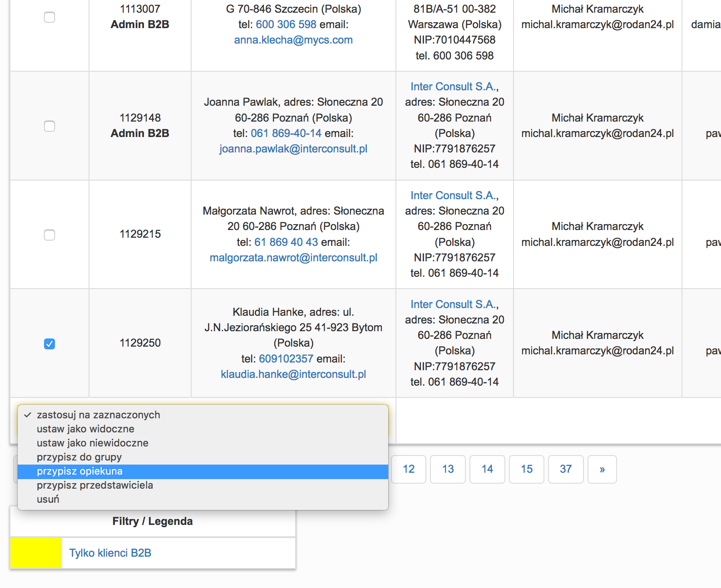This screenshot has width=721, height=588.
Task: Pick 'przypisz do grupy' from list
Action: pyautogui.click(x=79, y=457)
